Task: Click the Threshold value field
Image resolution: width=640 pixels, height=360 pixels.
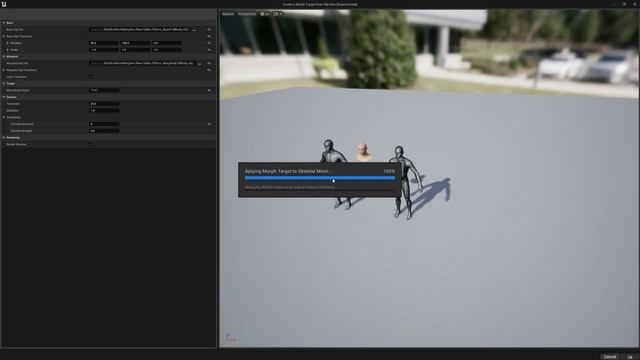Action: (104, 104)
